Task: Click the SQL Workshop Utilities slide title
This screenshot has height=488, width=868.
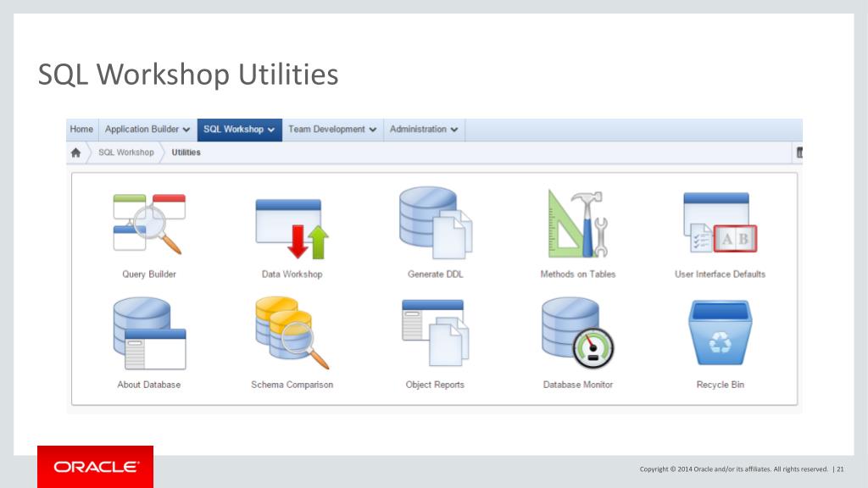Action: (x=188, y=75)
